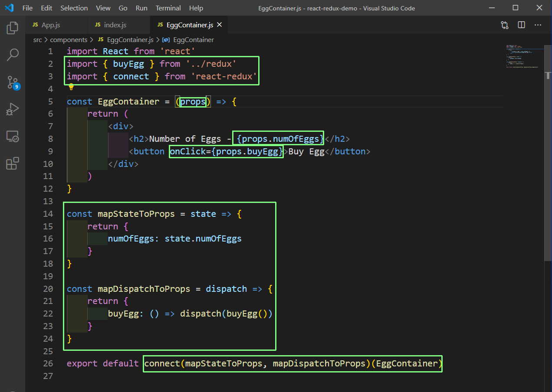Click mapDispatchToProps declaration on line 20

144,289
